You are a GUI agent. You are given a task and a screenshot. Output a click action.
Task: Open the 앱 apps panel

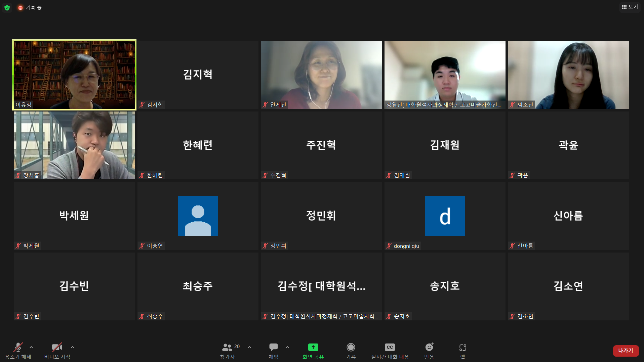[x=462, y=351]
